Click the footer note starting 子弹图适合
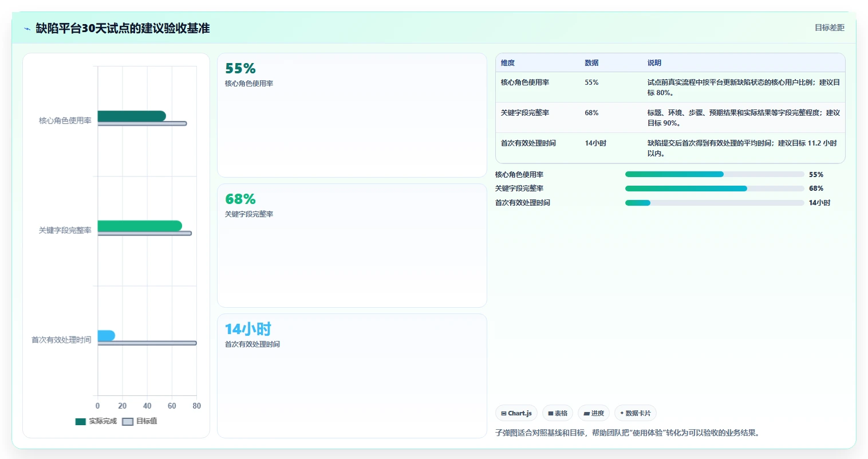Viewport: 868px width, 459px height. tap(629, 433)
